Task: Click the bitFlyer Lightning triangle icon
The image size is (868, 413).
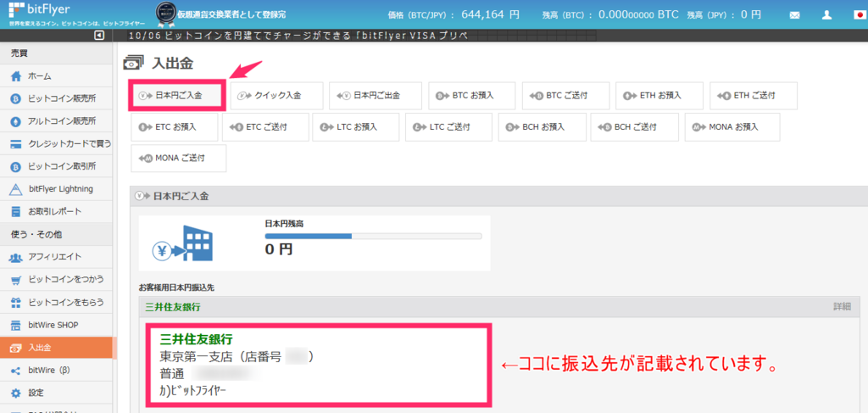Action: pyautogui.click(x=16, y=189)
